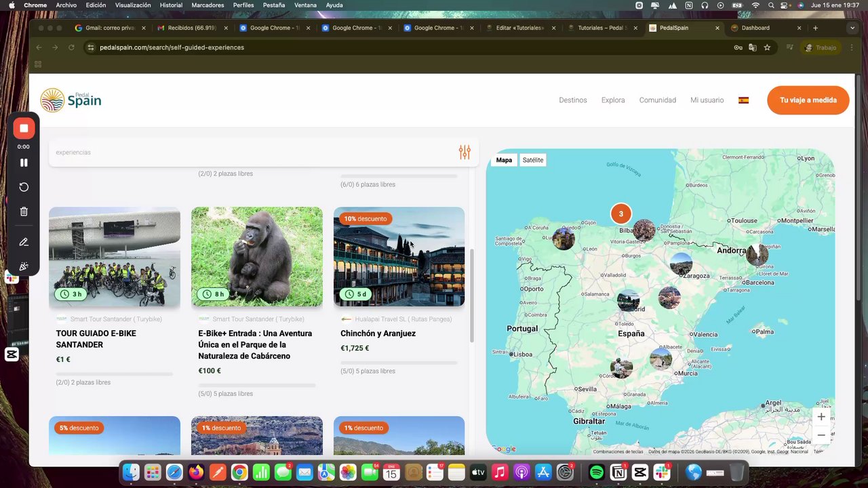Click the address bar URL
The width and height of the screenshot is (868, 488).
pos(172,47)
